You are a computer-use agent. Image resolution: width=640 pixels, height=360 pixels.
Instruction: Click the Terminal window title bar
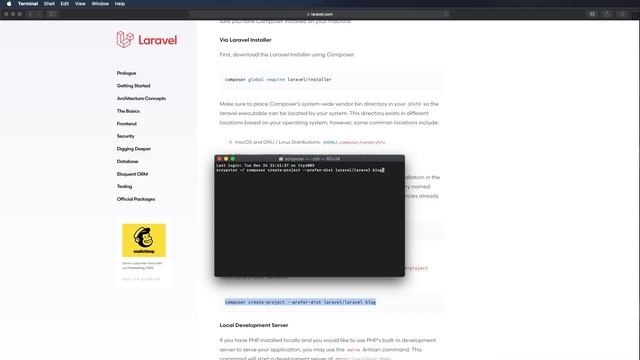click(x=309, y=158)
